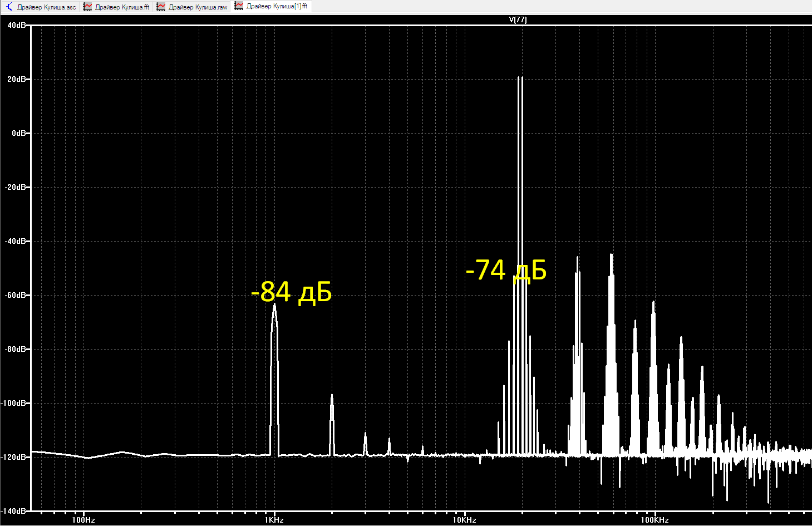Image resolution: width=812 pixels, height=526 pixels.
Task: Click the -60dB vertical axis label
Action: [x=15, y=296]
